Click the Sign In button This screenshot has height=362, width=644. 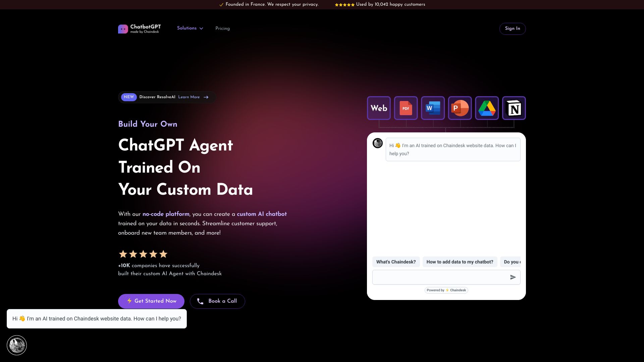512,28
